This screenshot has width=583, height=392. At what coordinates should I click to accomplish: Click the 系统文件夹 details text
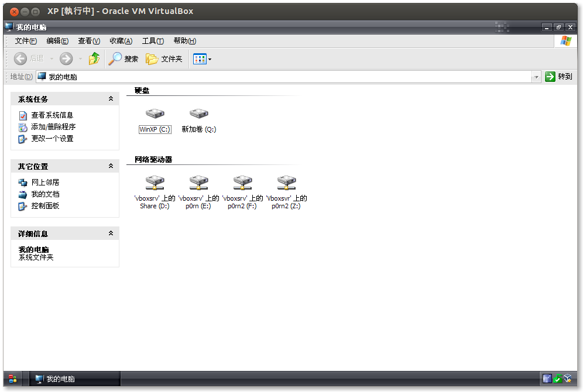(x=36, y=257)
